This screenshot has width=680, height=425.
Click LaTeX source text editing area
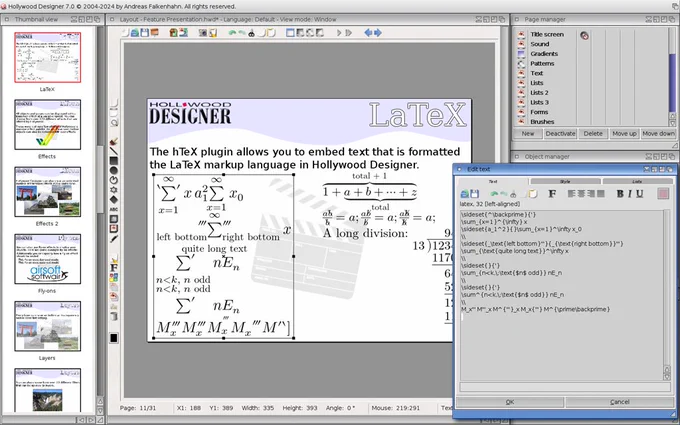(x=561, y=295)
